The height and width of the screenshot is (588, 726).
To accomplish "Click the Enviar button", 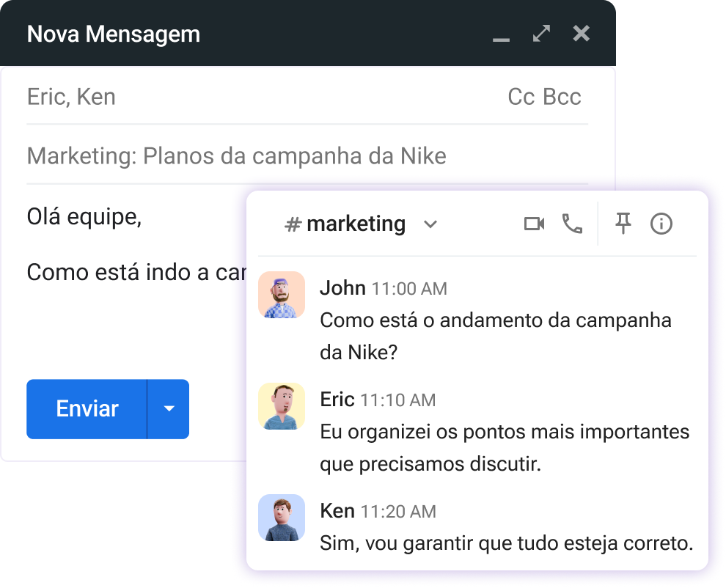I will pyautogui.click(x=86, y=409).
